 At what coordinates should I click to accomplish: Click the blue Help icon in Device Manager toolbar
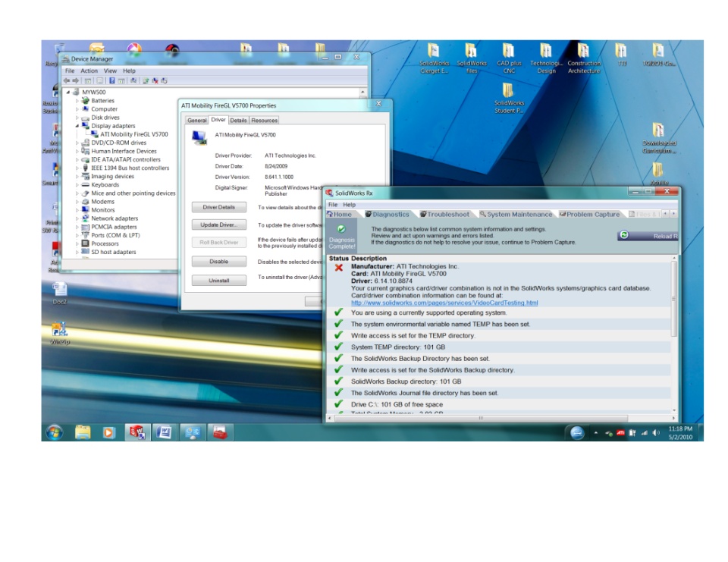pyautogui.click(x=111, y=80)
